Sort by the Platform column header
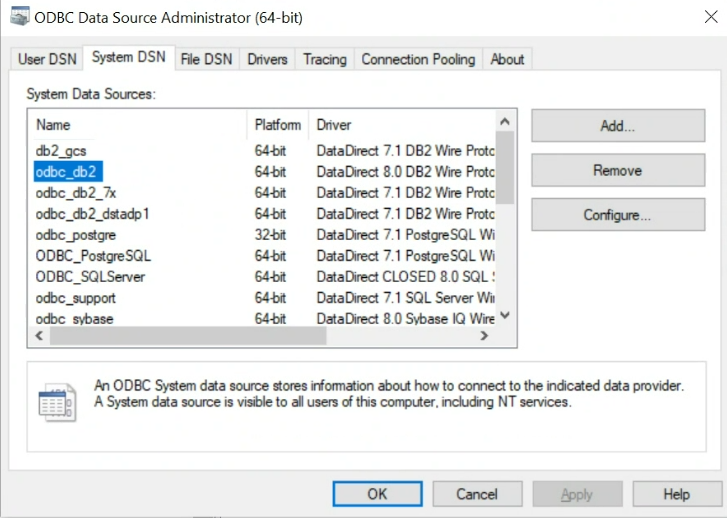727x518 pixels. (x=278, y=125)
